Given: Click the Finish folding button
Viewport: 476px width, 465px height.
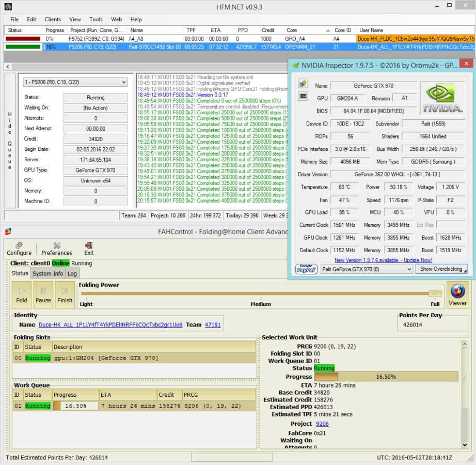Looking at the screenshot, I should pyautogui.click(x=65, y=295).
